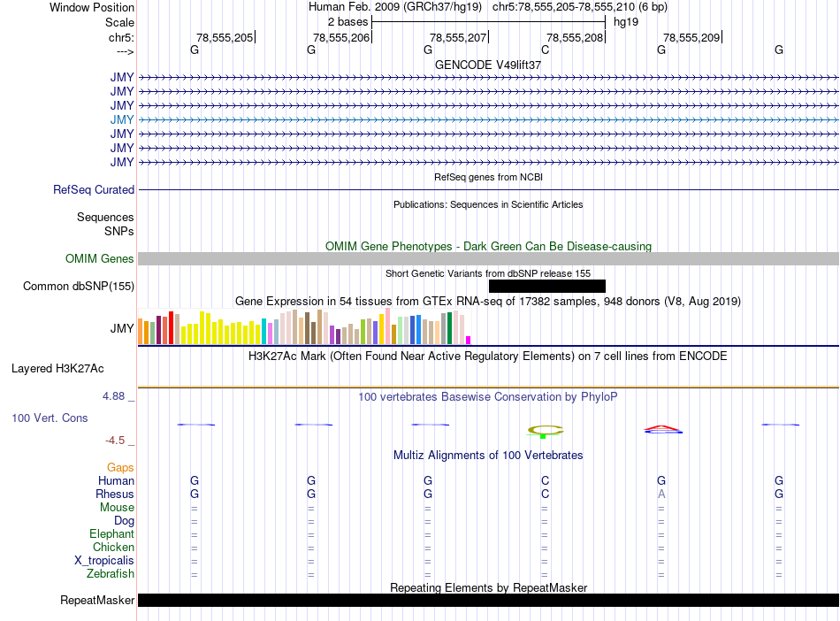Select the Scale track label
The image size is (840, 621).
pos(119,22)
